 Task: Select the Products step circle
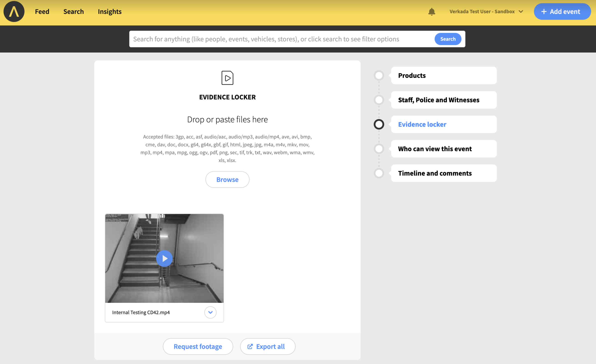[379, 76]
